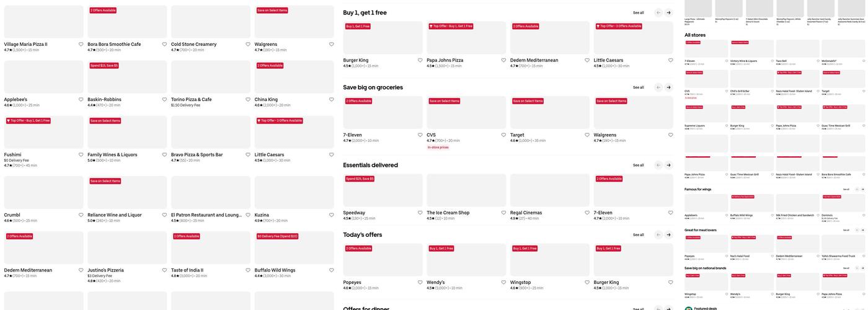The width and height of the screenshot is (868, 310).
Task: Show next Essentials delivered stores with arrow
Action: pyautogui.click(x=668, y=165)
